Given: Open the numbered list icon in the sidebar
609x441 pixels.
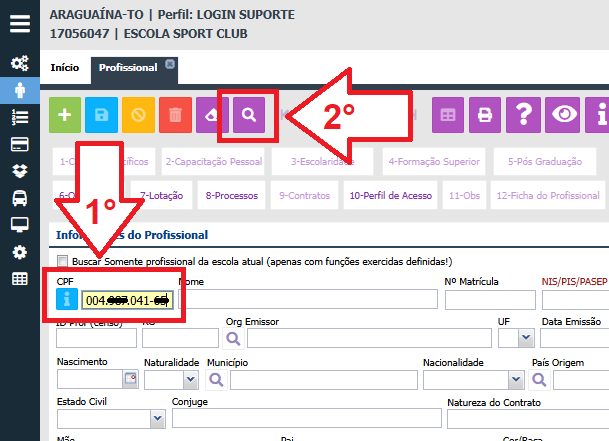Looking at the screenshot, I should click(x=20, y=117).
